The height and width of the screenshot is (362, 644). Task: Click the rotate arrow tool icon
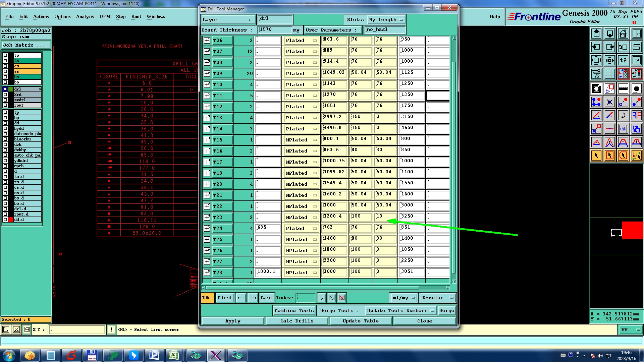click(623, 115)
